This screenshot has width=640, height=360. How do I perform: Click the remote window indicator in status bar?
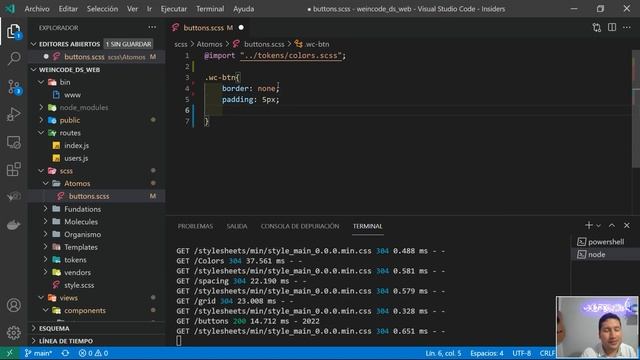coord(9,353)
